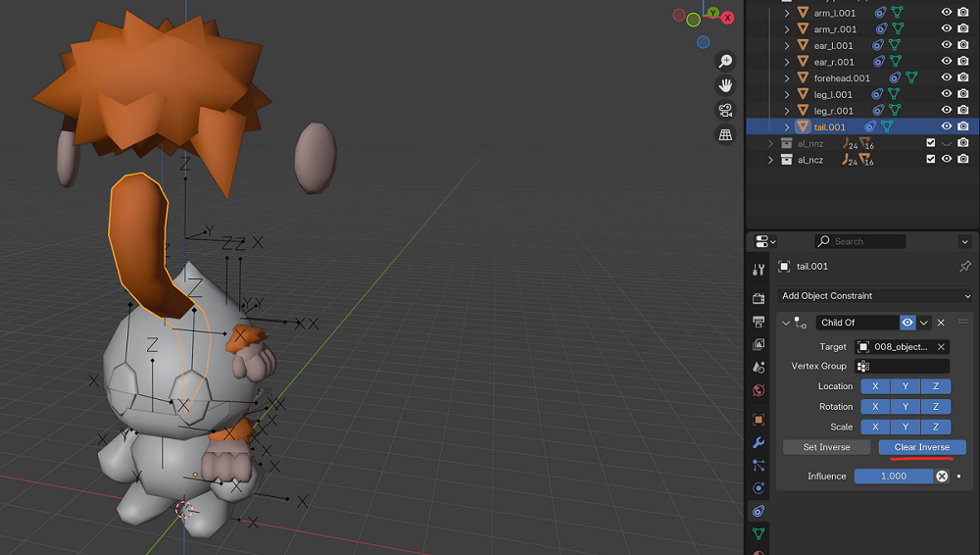Click the Vertex Group input field
The width and height of the screenshot is (980, 555).
point(902,366)
